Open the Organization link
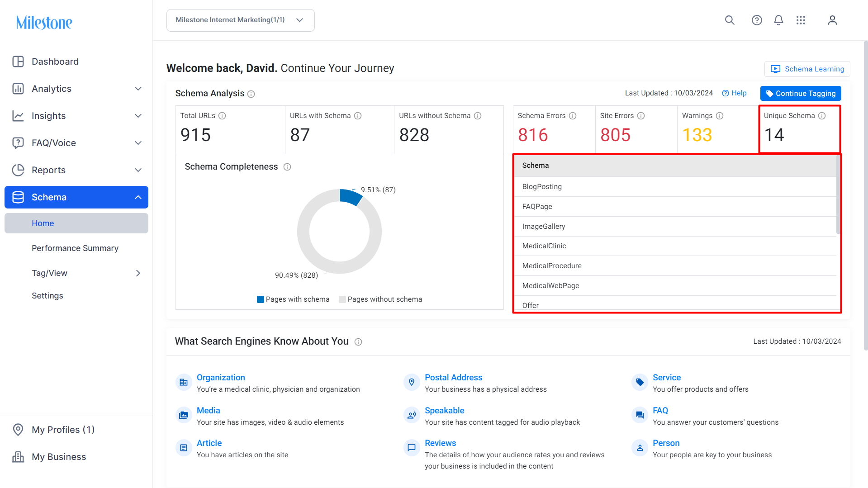Image resolution: width=868 pixels, height=488 pixels. tap(221, 378)
